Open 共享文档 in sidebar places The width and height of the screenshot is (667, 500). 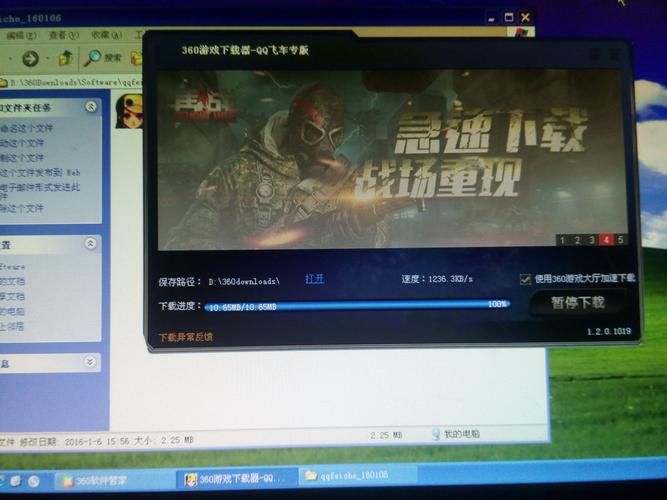tap(12, 297)
